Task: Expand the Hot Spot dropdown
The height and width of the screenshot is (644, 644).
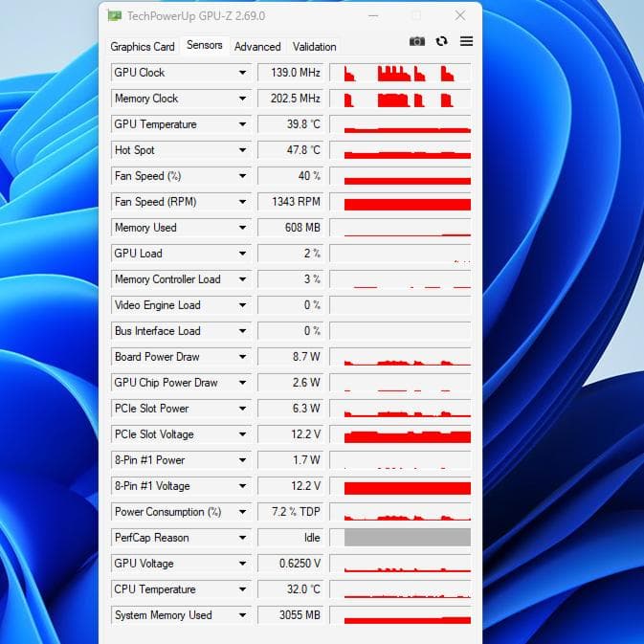Action: (x=243, y=150)
